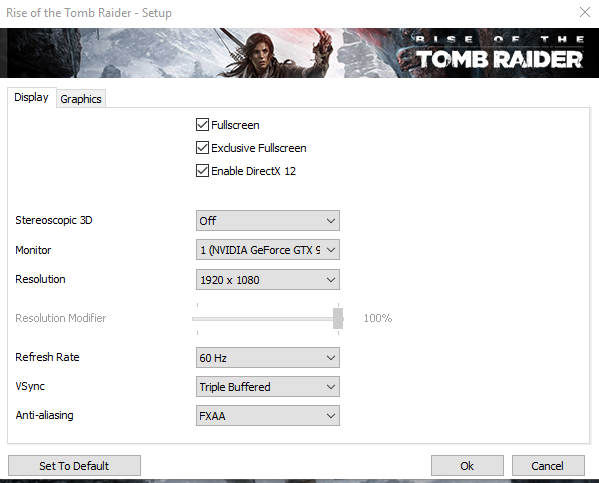Click the Tomb Raider banner image
The image size is (599, 483).
click(x=300, y=53)
